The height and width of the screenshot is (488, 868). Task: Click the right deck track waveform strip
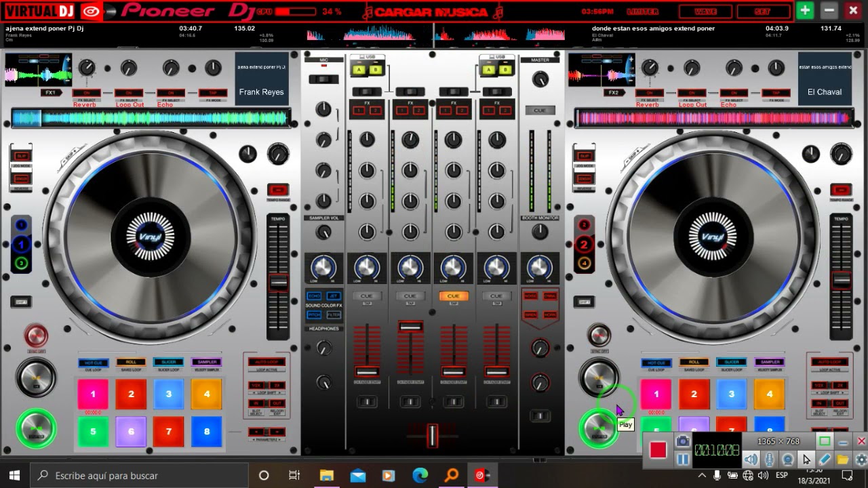713,118
